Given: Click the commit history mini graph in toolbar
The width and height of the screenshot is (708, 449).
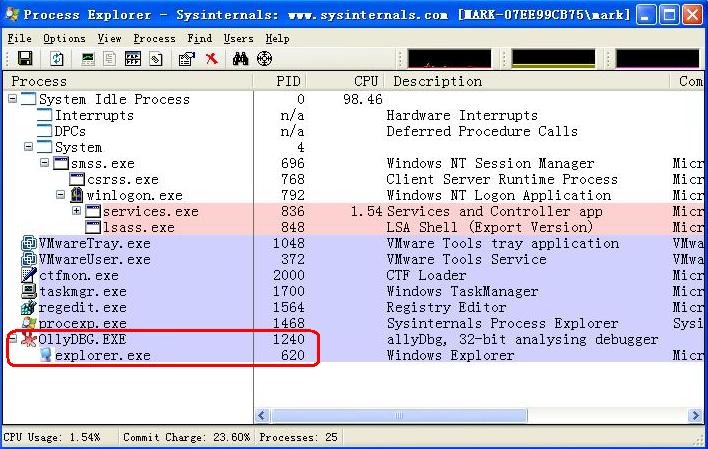Looking at the screenshot, I should (553, 59).
